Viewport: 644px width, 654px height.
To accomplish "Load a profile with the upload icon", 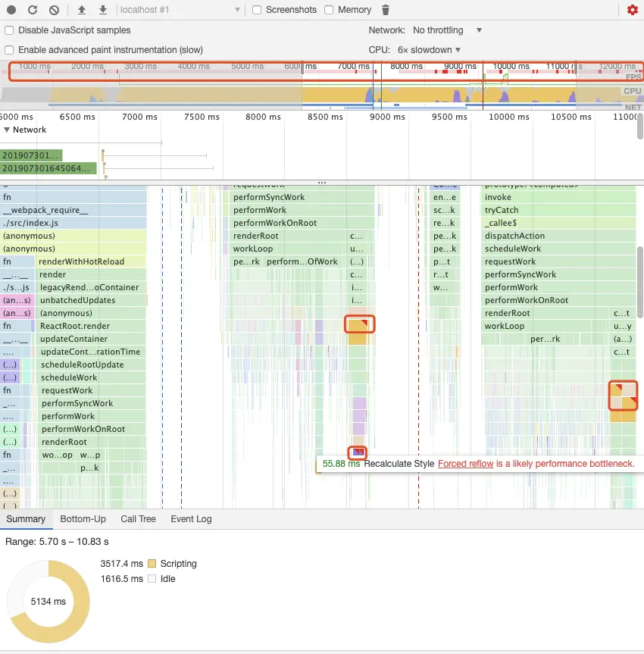I will [82, 10].
